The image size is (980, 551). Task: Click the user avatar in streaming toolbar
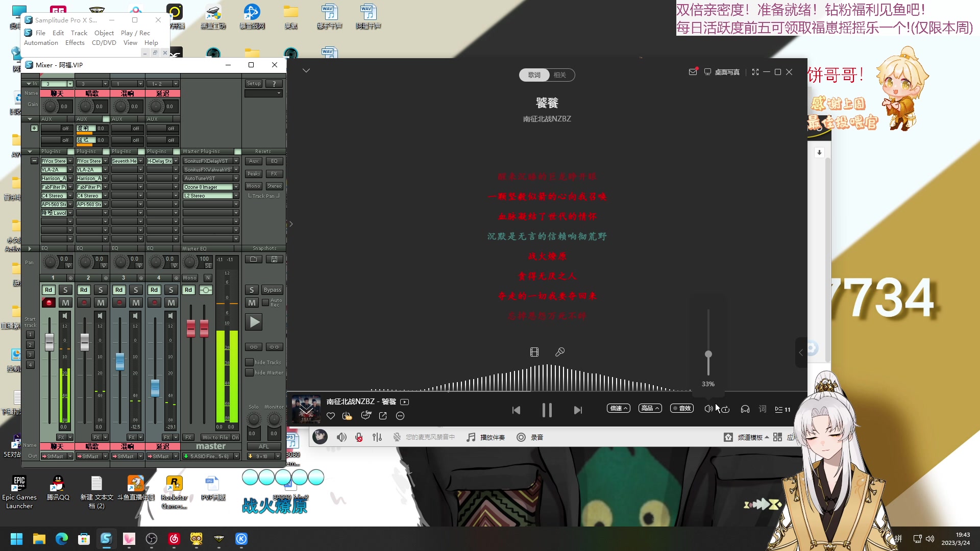(320, 437)
